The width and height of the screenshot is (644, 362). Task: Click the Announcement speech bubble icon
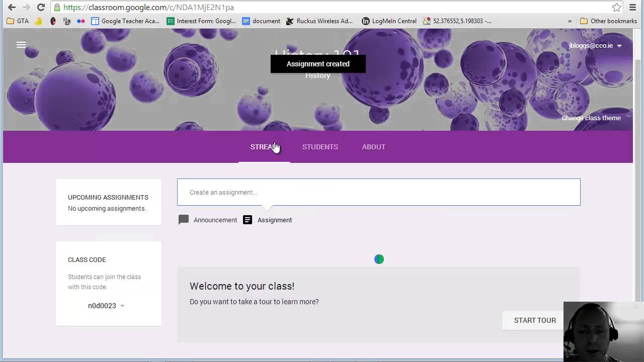(184, 220)
